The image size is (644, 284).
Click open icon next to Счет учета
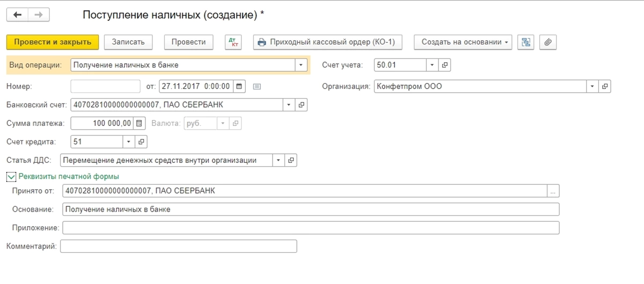pyautogui.click(x=444, y=65)
